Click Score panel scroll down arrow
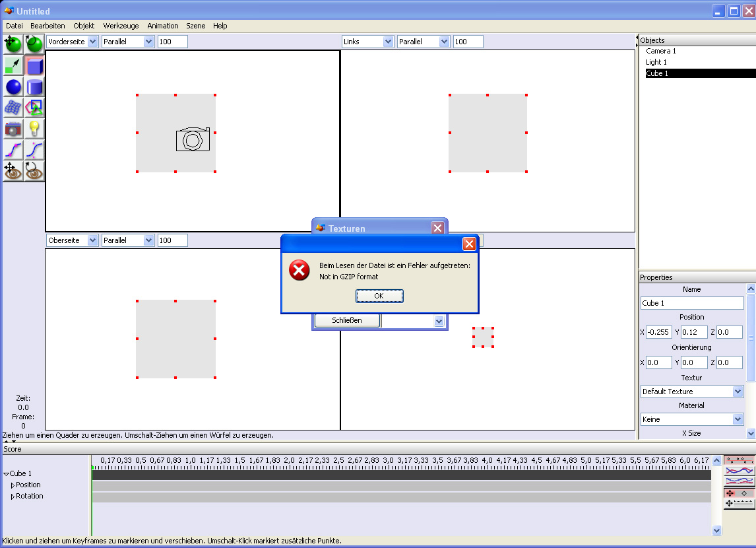The width and height of the screenshot is (756, 548). (x=717, y=531)
